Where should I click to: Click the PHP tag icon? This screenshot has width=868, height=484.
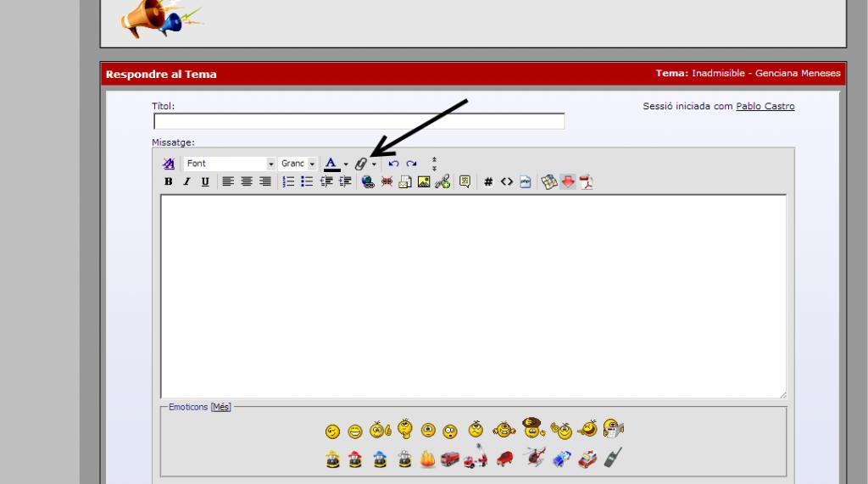coord(526,181)
